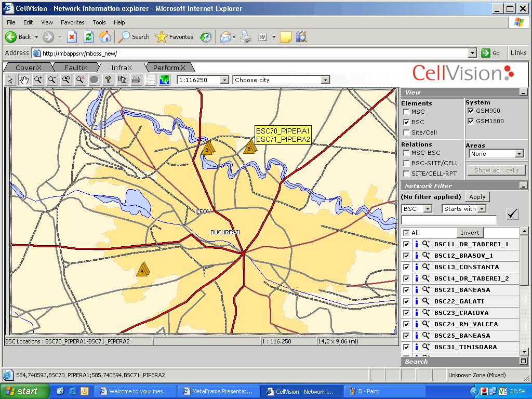The width and height of the screenshot is (532, 399).
Task: Open the Address bar dropdown arrow
Action: tap(472, 53)
